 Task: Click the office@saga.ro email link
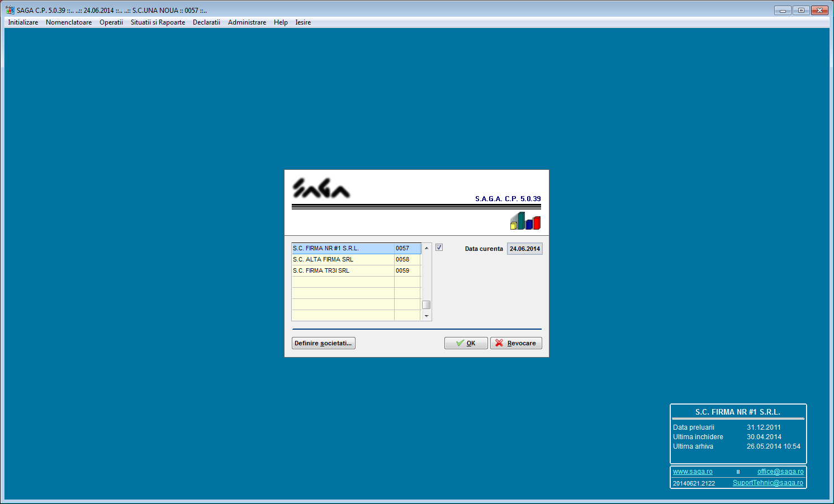point(780,472)
